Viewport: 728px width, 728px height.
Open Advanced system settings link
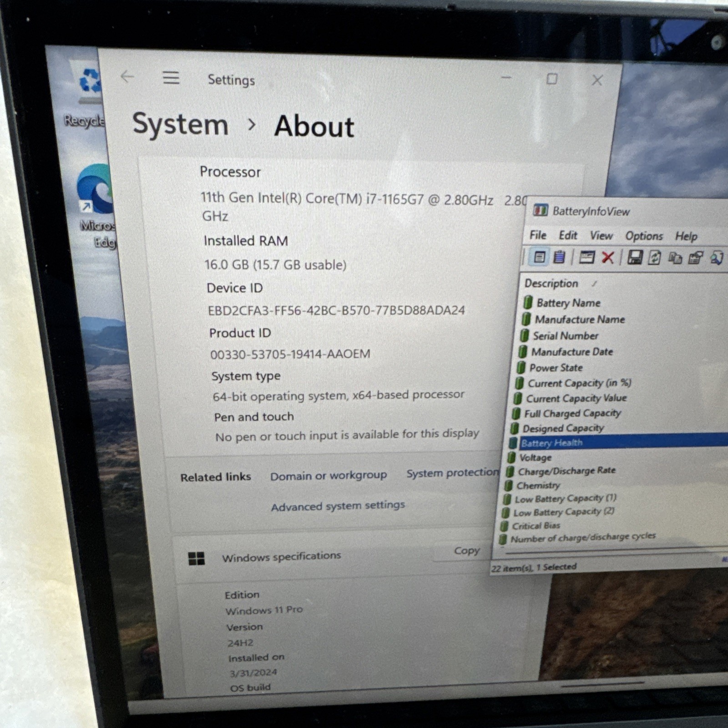point(338,506)
